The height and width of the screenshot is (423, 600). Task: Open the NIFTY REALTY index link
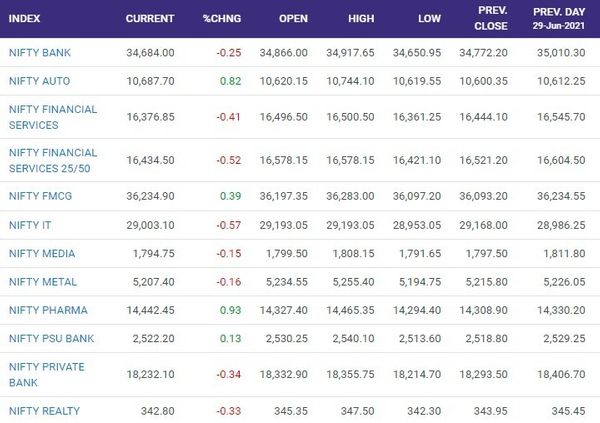click(44, 411)
